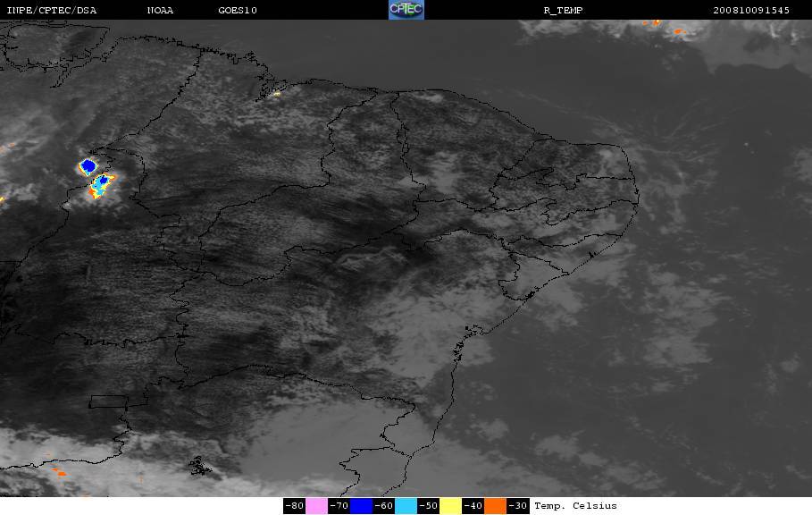Click the orange -40 to -30 legend swatch
Screen dimensions: 812x515
[x=495, y=506]
